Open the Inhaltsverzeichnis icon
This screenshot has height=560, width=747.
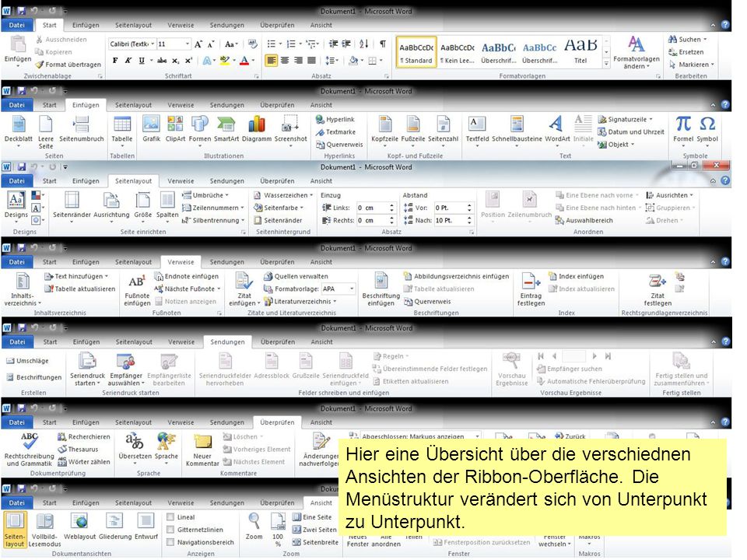(x=23, y=282)
